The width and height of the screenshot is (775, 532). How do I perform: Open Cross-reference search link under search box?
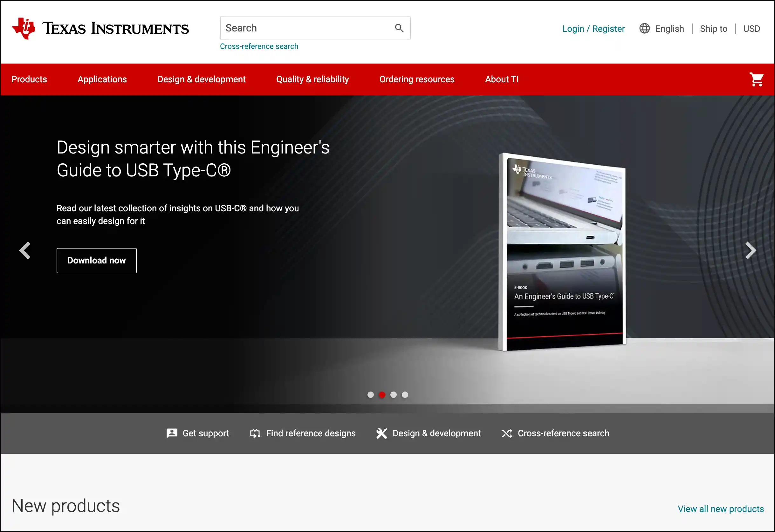[259, 46]
